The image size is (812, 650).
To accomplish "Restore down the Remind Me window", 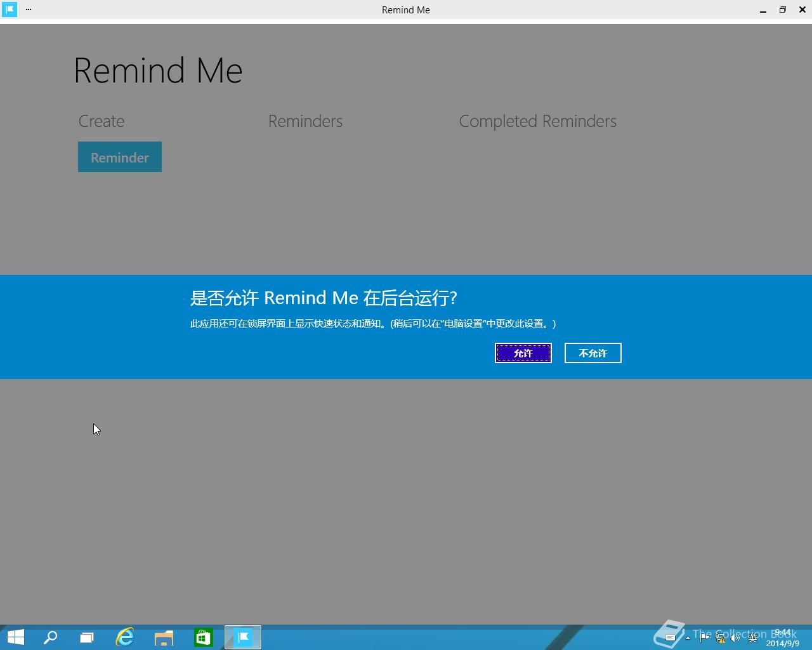I will click(783, 10).
